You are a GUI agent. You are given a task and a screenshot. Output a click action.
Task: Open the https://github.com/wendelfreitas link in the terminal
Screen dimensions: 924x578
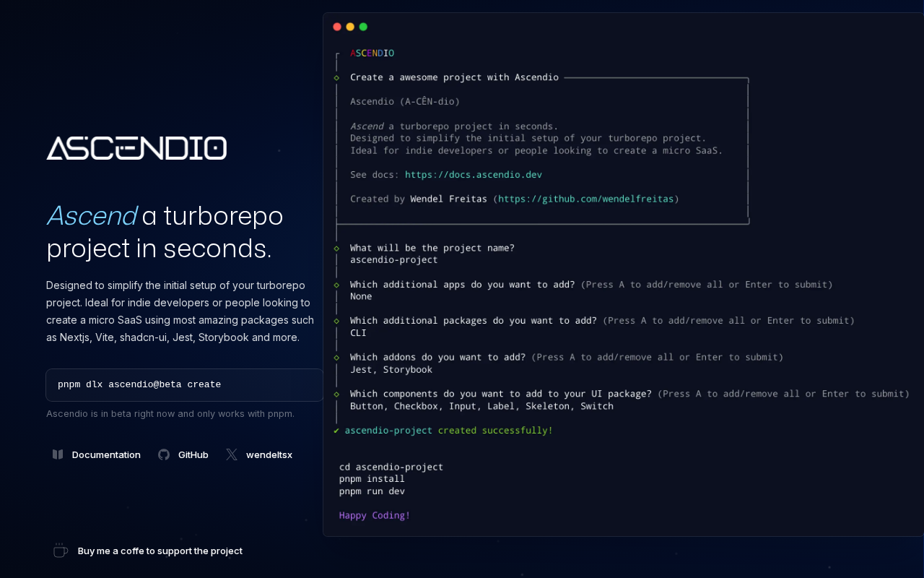click(586, 199)
